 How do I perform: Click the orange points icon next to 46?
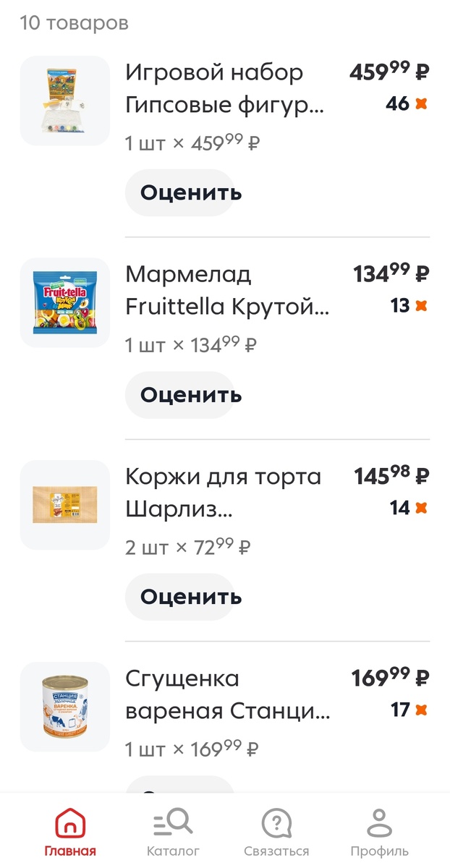point(420,103)
